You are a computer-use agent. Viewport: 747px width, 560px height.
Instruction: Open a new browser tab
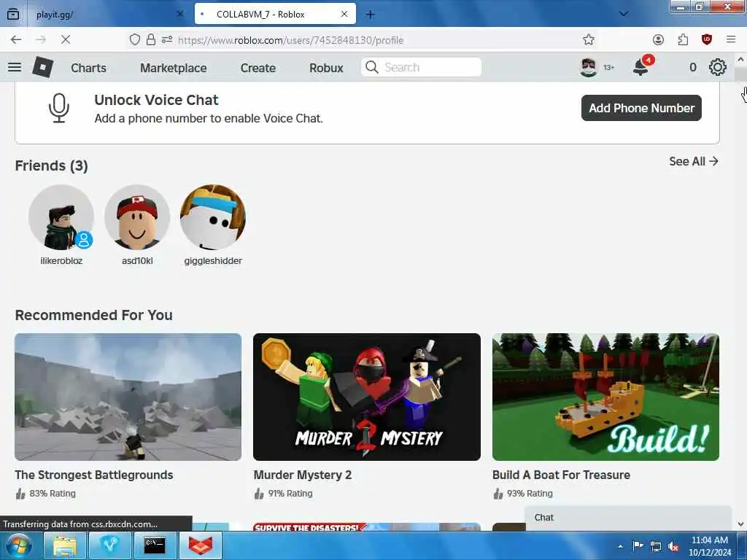(x=370, y=15)
